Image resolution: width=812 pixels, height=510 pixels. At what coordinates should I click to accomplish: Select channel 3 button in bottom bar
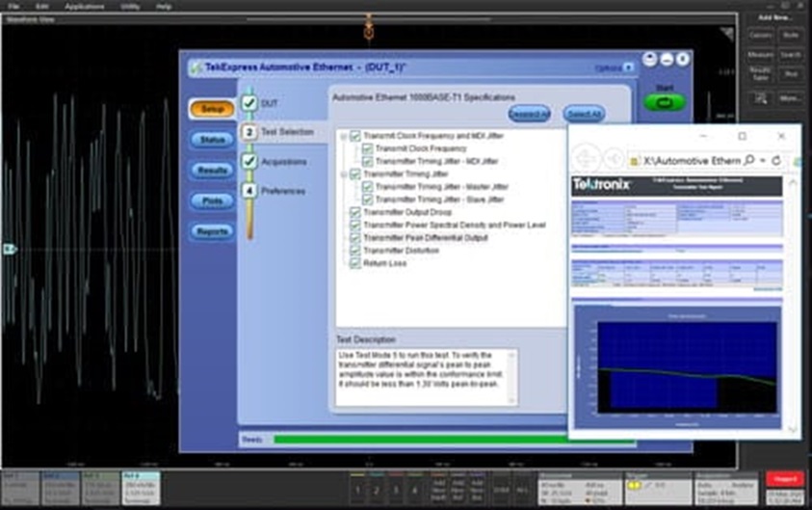coord(396,489)
